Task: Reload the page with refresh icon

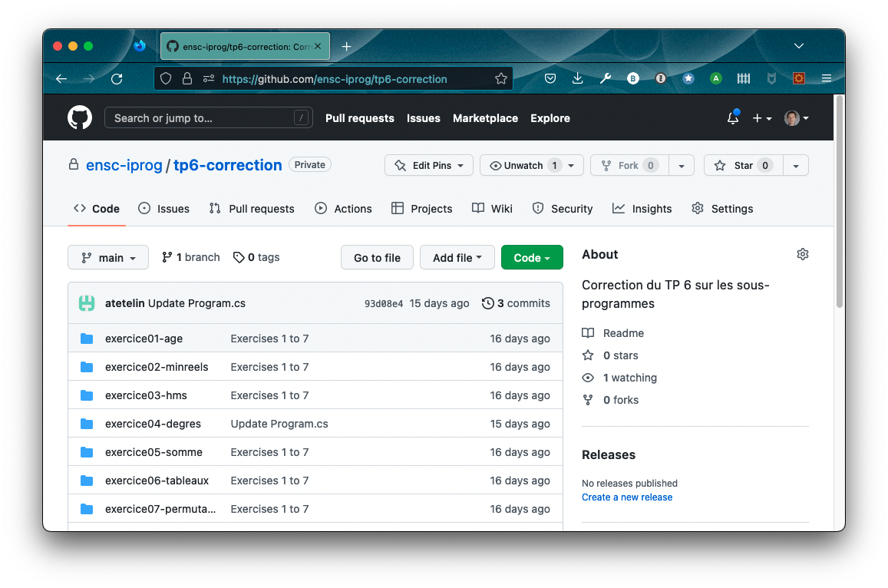Action: [x=117, y=79]
